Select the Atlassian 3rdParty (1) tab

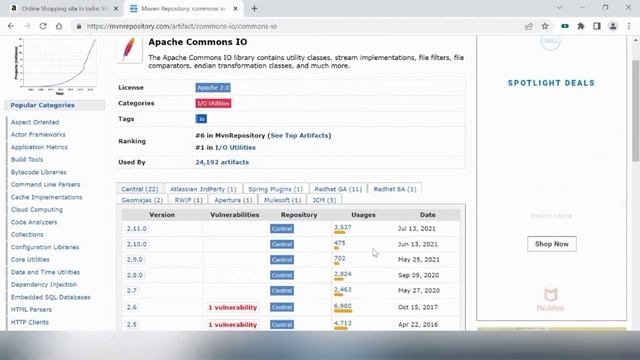point(203,189)
